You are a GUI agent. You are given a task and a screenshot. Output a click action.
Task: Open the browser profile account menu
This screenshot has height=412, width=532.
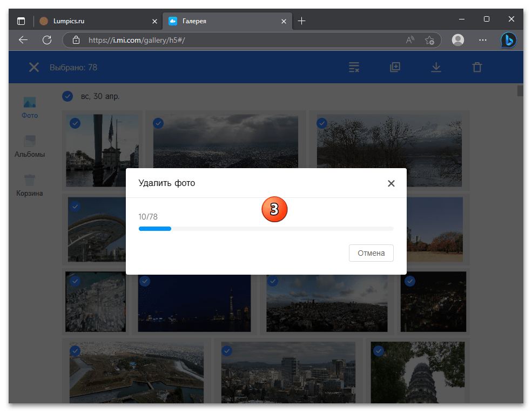click(457, 40)
